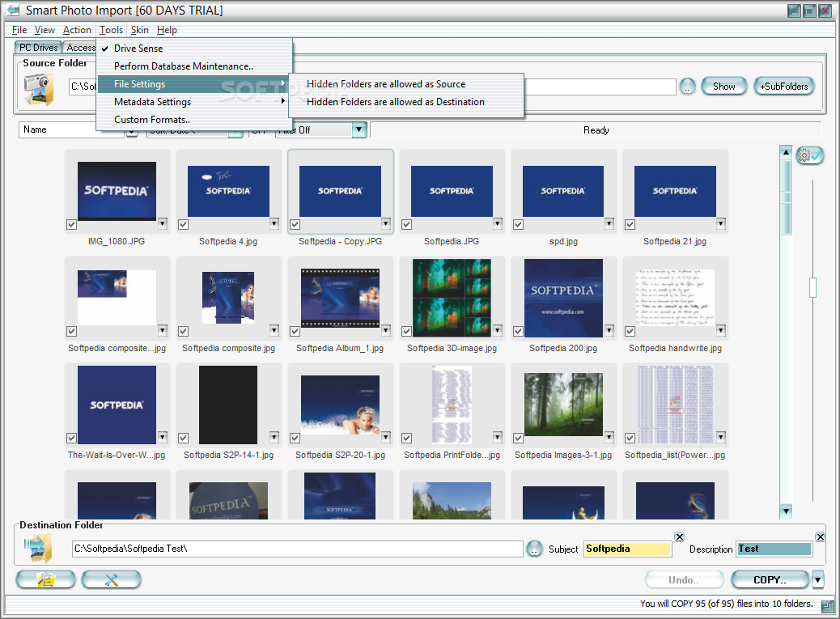Open the Filter Off dropdown arrow
Image resolution: width=840 pixels, height=619 pixels.
(359, 129)
